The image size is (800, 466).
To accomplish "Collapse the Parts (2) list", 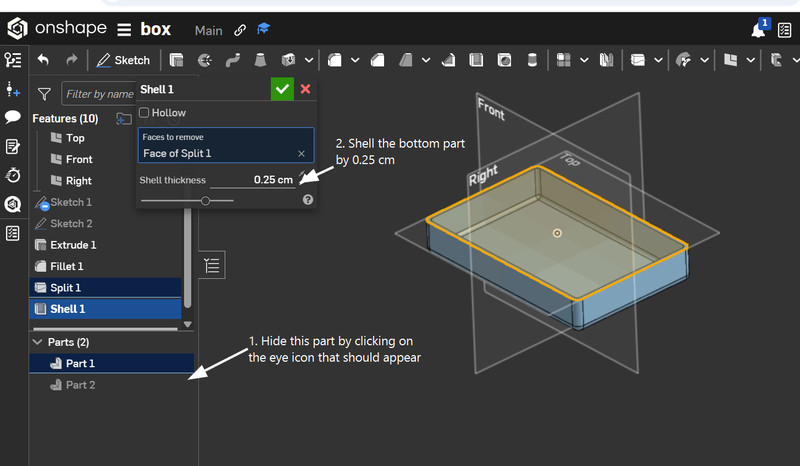I will point(37,342).
